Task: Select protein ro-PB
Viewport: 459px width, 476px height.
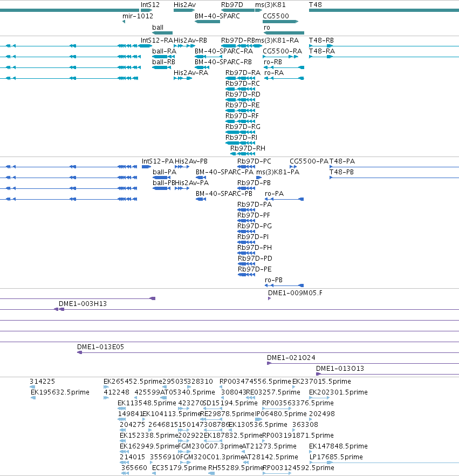Action: [x=273, y=280]
